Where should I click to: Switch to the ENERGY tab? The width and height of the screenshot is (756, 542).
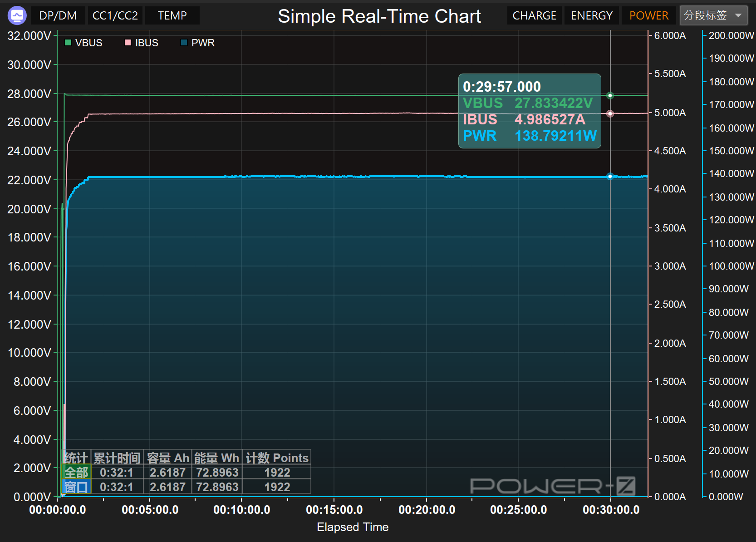[592, 15]
